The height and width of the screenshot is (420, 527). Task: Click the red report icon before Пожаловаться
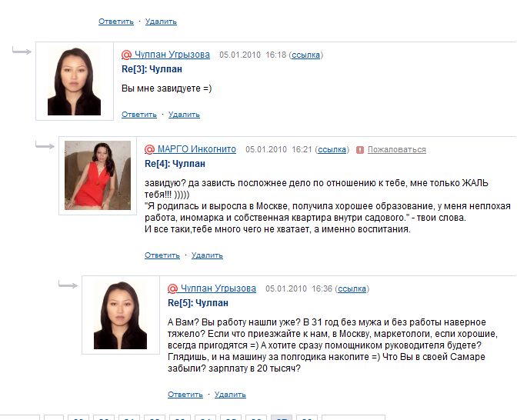pos(360,150)
